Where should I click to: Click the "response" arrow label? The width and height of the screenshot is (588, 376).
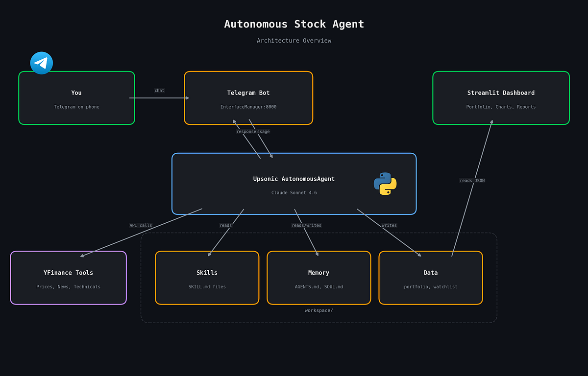point(246,132)
